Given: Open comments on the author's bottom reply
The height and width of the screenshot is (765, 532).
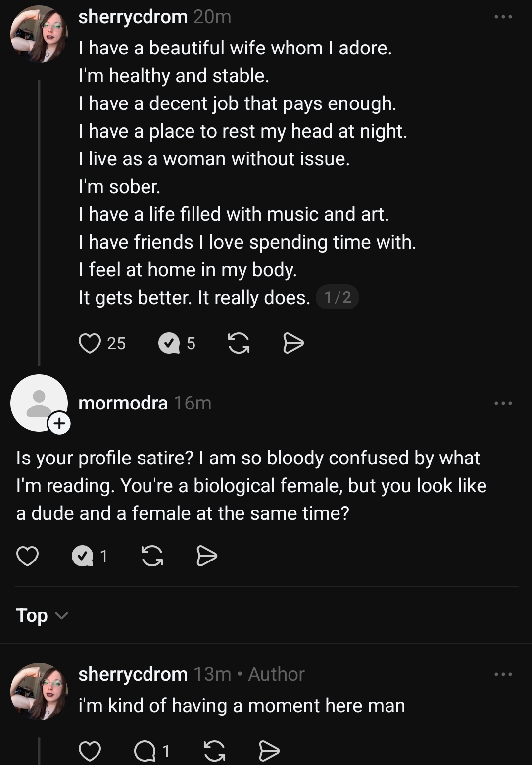Looking at the screenshot, I should click(x=145, y=751).
